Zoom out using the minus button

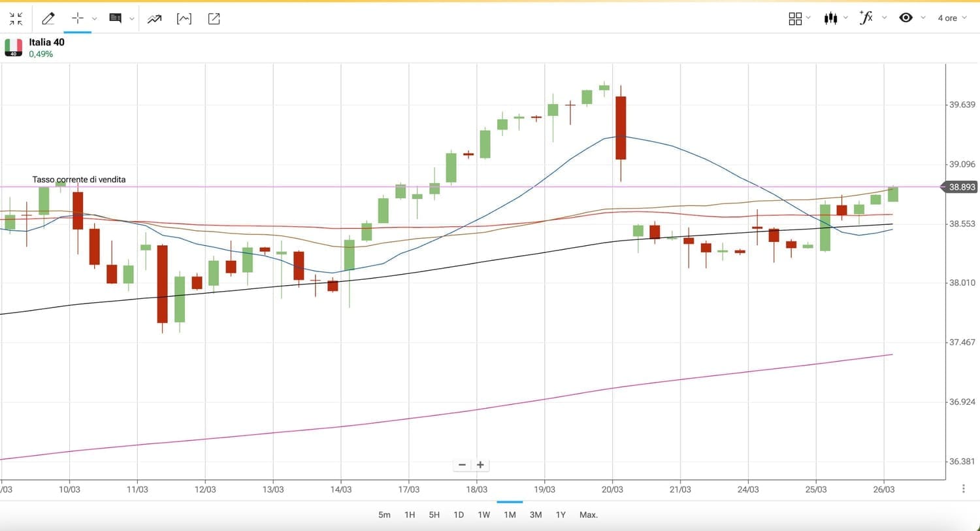click(x=462, y=465)
